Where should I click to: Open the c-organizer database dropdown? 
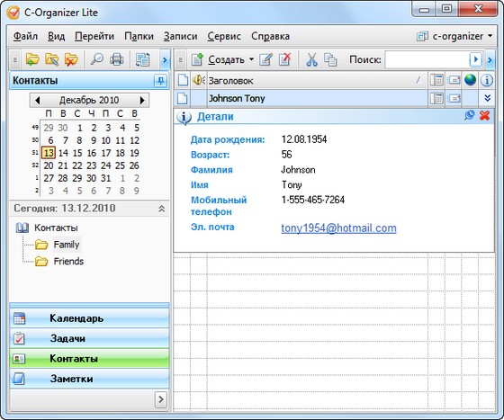[x=454, y=36]
